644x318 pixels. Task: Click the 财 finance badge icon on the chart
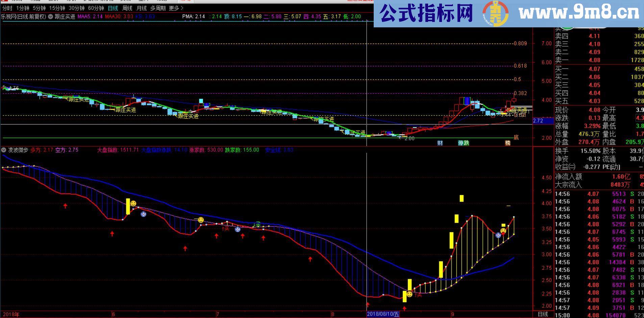440,143
